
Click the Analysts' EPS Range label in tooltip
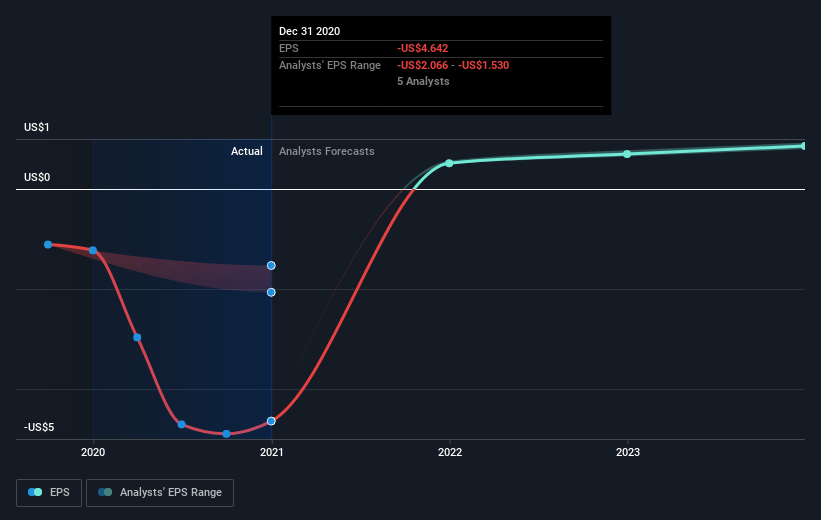[x=330, y=65]
